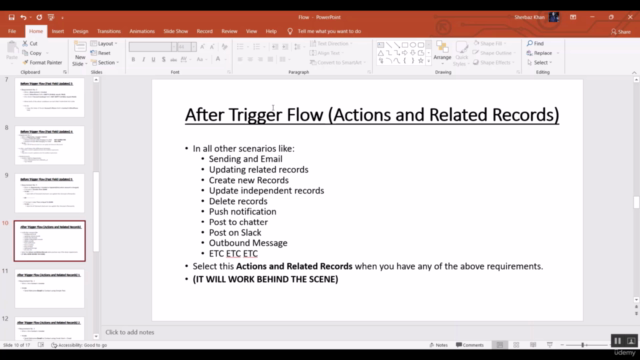This screenshot has height=360, width=640.
Task: Click Increase Font Size icon
Action: click(x=202, y=47)
